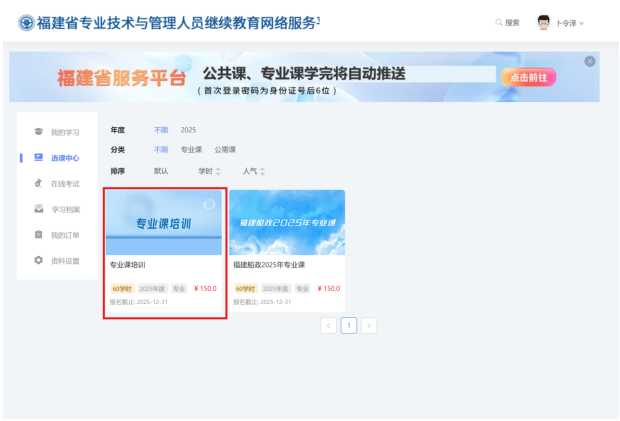
Task: Open 我的订单 menu item
Action: 65,235
